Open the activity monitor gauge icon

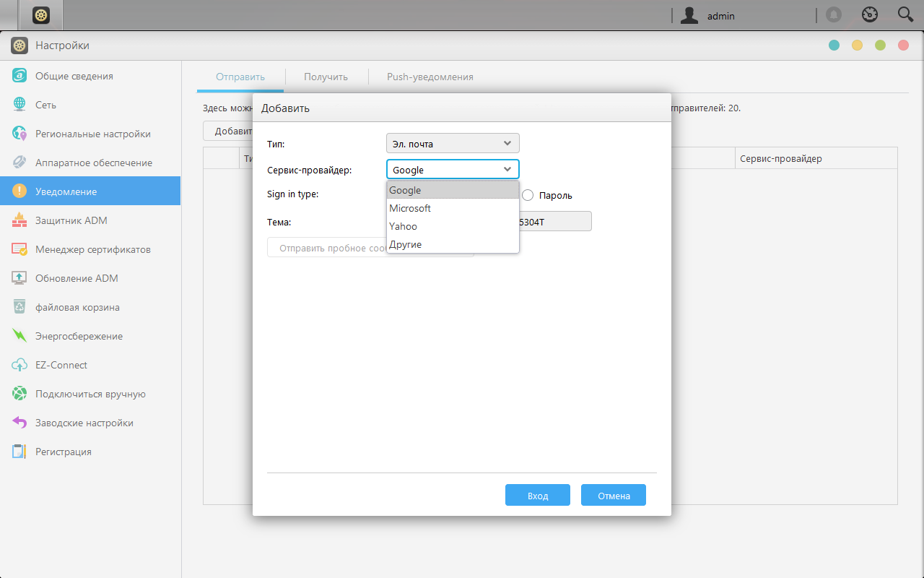pyautogui.click(x=870, y=15)
